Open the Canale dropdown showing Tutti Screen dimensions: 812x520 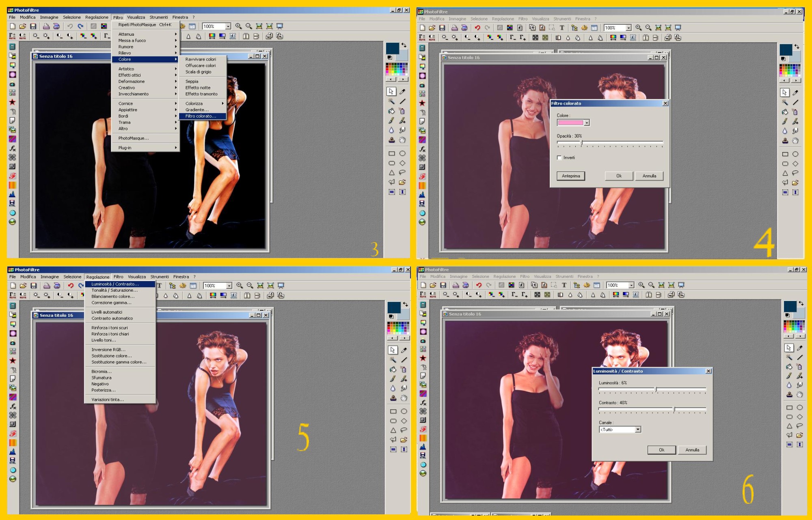[638, 430]
